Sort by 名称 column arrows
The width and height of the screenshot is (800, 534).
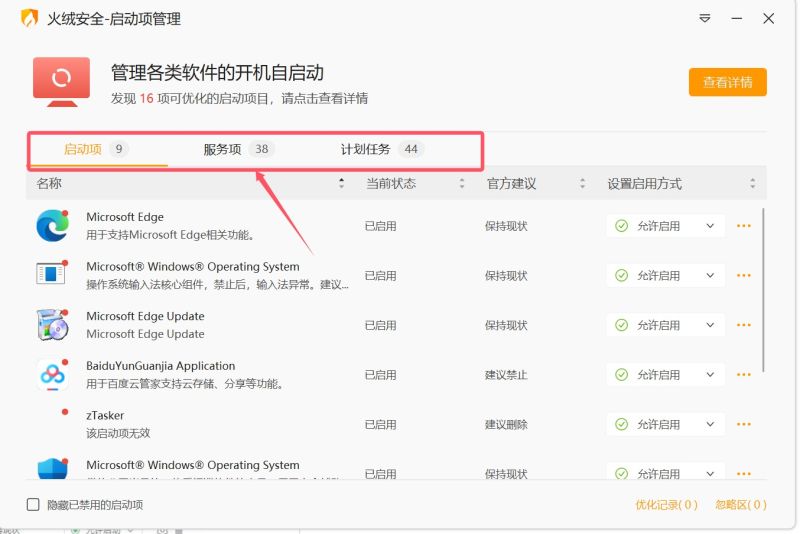pos(341,184)
